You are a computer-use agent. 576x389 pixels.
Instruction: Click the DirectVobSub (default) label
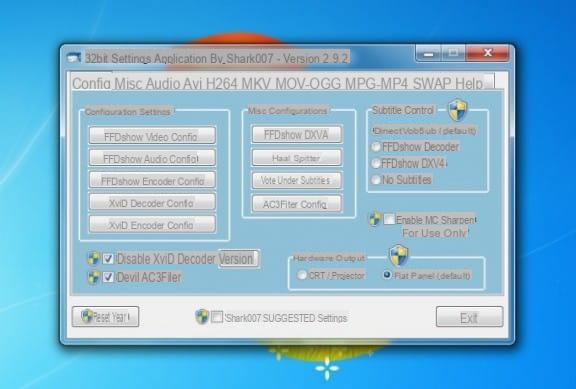425,130
